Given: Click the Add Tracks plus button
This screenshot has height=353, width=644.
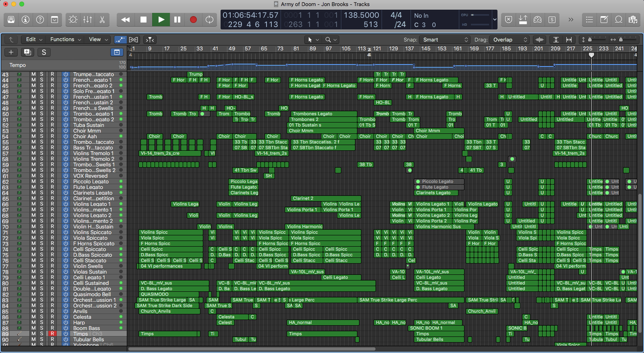Looking at the screenshot, I should coord(11,52).
